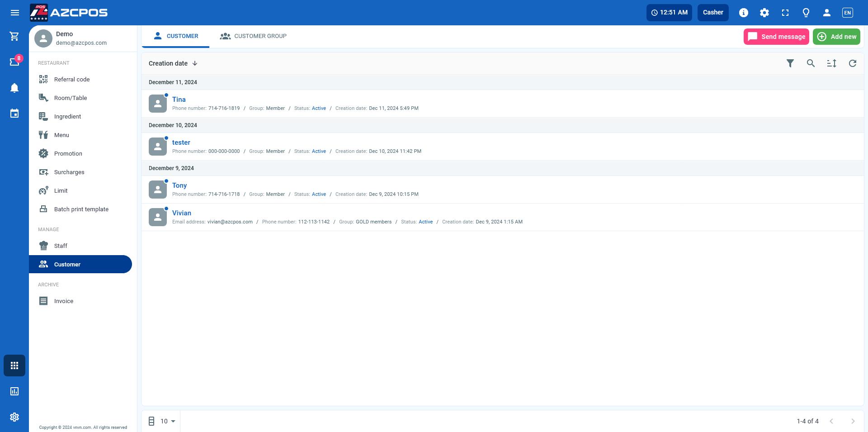Open customer Vivian link
The width and height of the screenshot is (868, 432).
click(x=182, y=213)
